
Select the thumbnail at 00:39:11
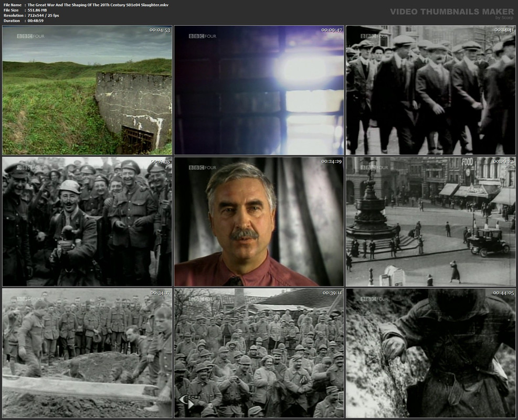click(259, 353)
